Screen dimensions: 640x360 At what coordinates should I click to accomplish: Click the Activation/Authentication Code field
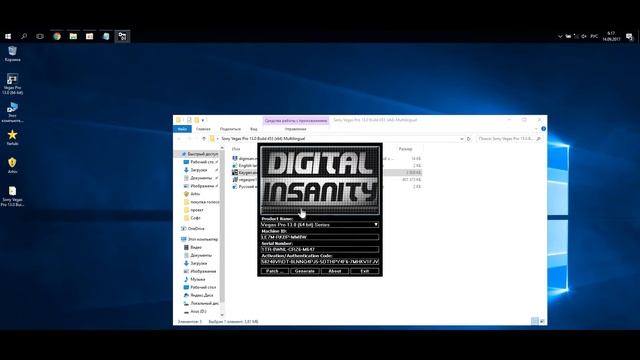pos(320,261)
